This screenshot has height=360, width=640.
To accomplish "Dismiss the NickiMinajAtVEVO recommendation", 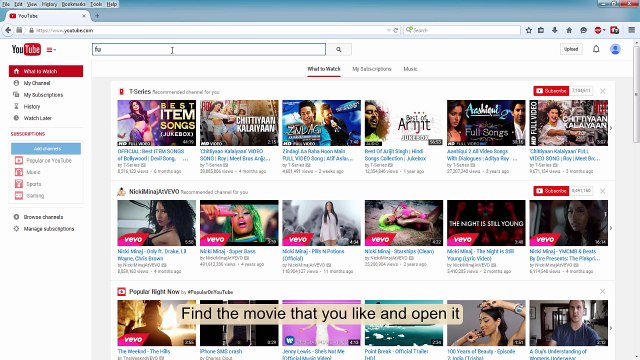I will pyautogui.click(x=602, y=191).
